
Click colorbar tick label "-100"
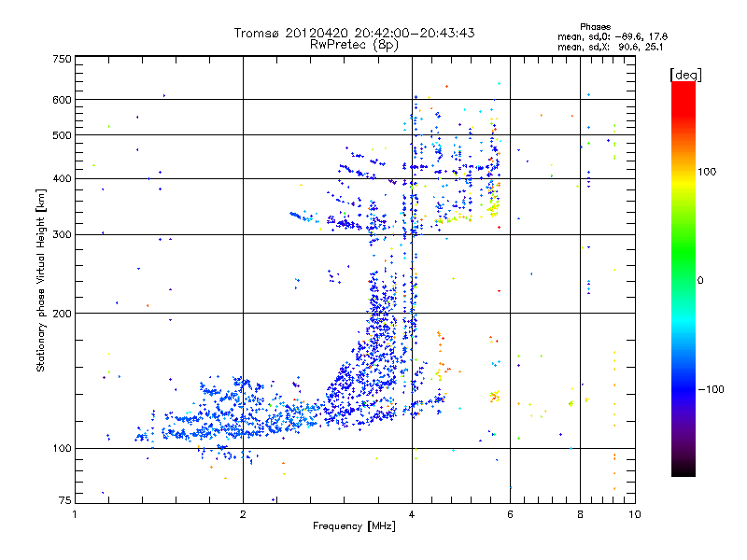(711, 389)
